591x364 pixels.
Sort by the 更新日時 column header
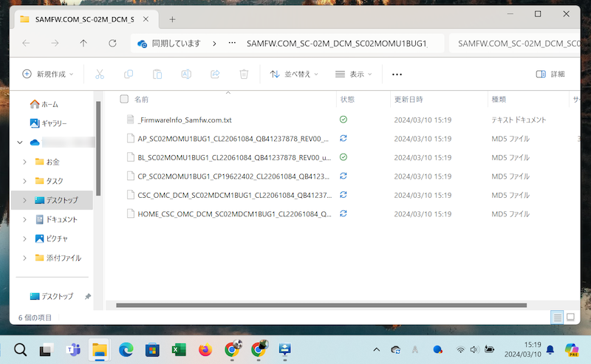click(x=409, y=99)
